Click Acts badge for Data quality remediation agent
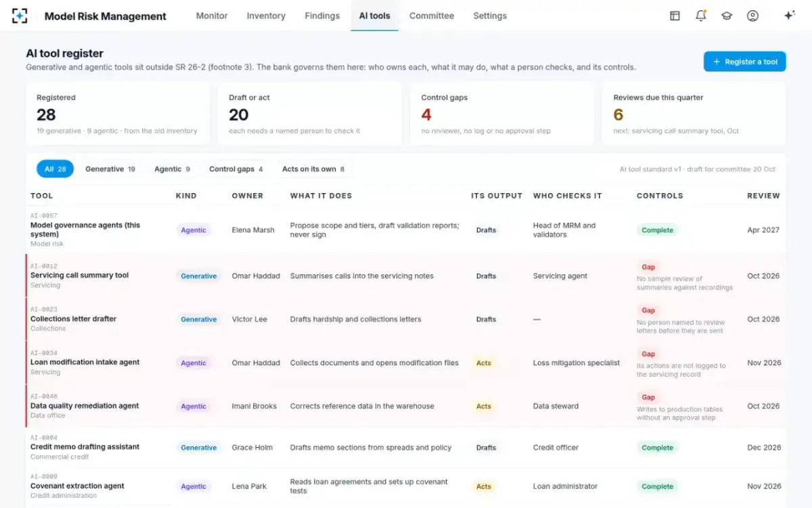The width and height of the screenshot is (812, 508). pos(484,406)
